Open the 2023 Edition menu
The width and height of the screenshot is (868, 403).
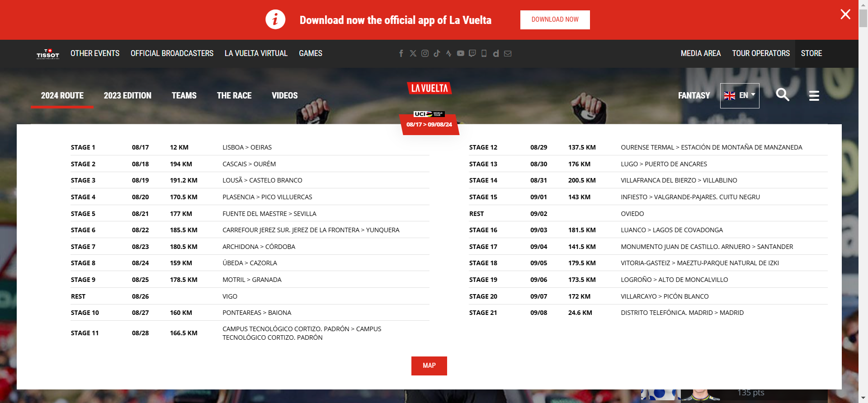click(x=127, y=95)
